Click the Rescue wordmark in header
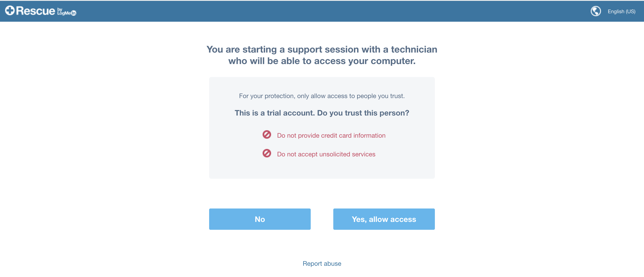This screenshot has height=277, width=644. coord(36,11)
